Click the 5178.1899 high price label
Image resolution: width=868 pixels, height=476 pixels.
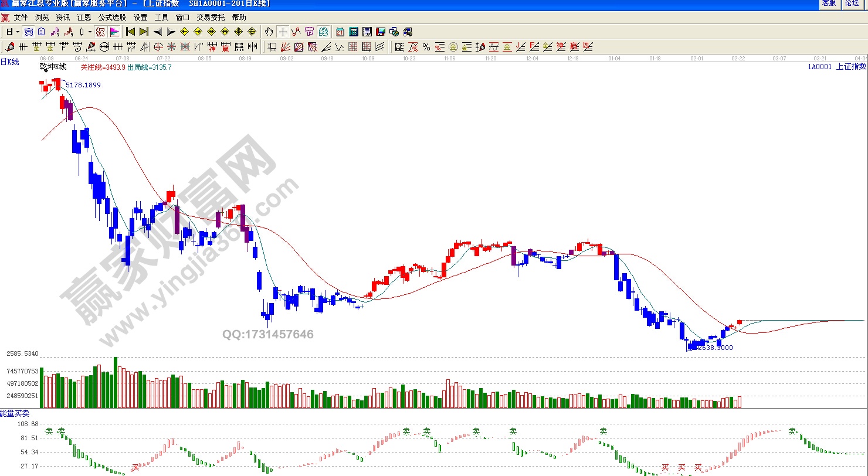pos(83,85)
